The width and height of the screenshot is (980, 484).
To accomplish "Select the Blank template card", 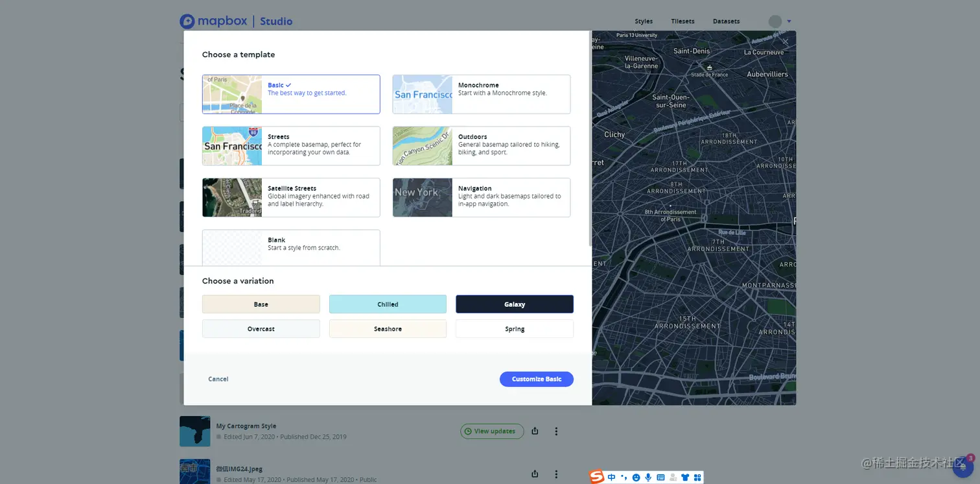I will [291, 248].
